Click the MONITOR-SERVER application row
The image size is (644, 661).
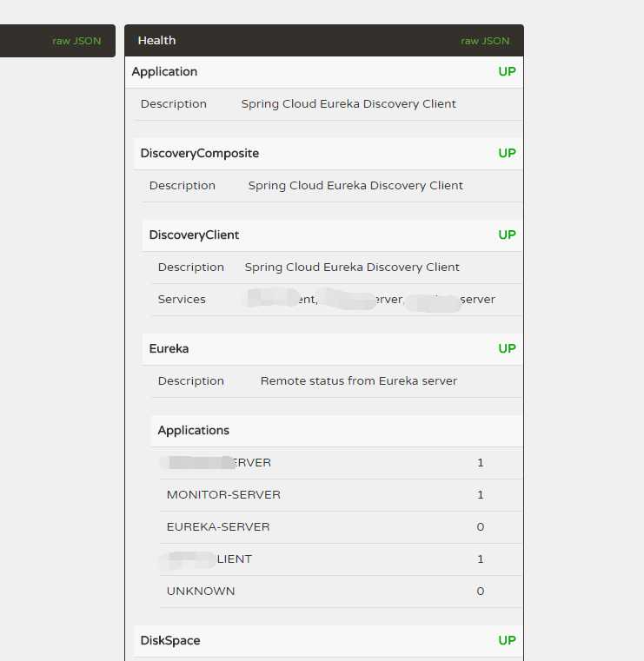(223, 495)
